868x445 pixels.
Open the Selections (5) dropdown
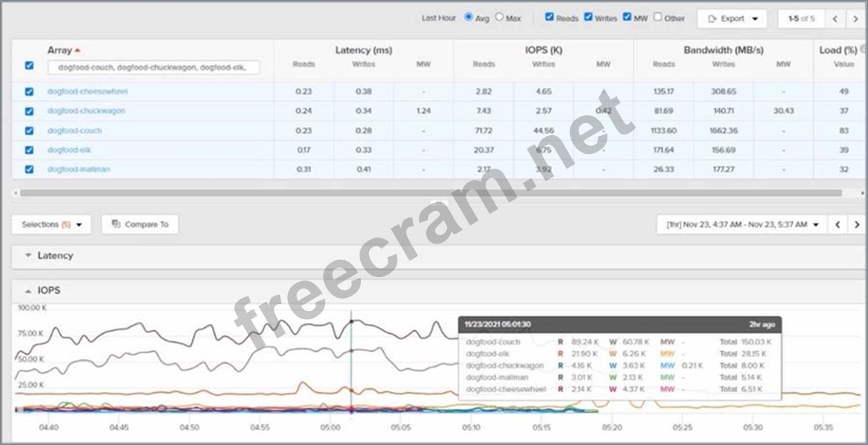(51, 225)
